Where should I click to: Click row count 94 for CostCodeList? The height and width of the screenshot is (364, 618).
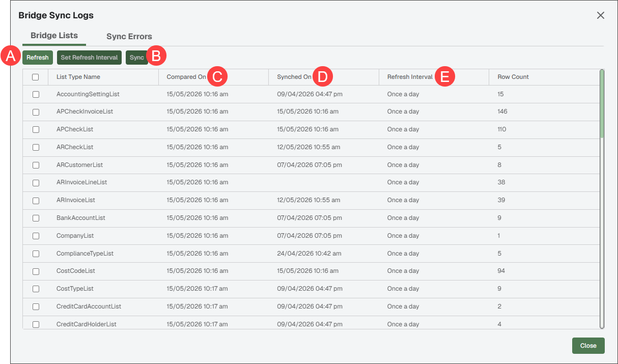click(x=501, y=271)
